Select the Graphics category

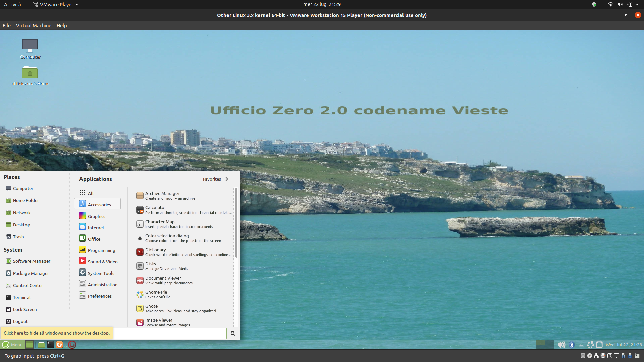(x=97, y=216)
